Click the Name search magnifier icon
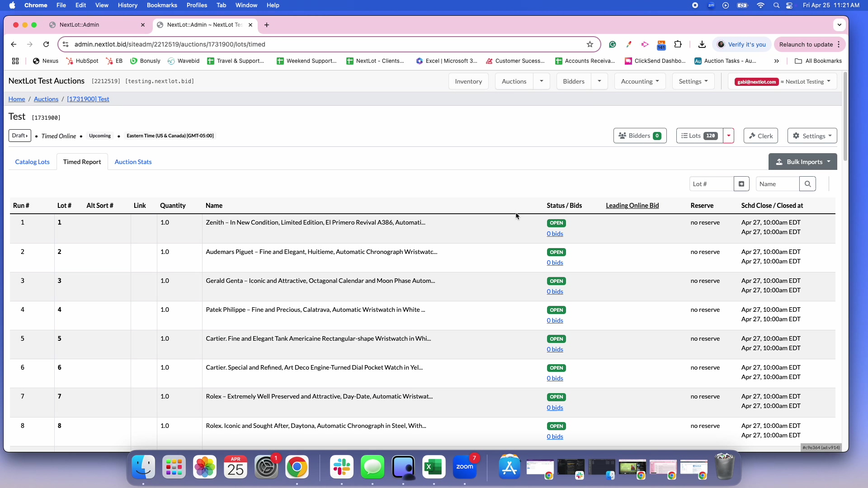 point(807,184)
